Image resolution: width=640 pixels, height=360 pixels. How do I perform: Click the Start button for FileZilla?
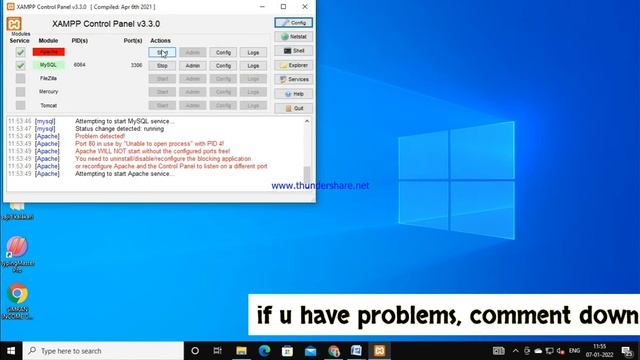(162, 79)
